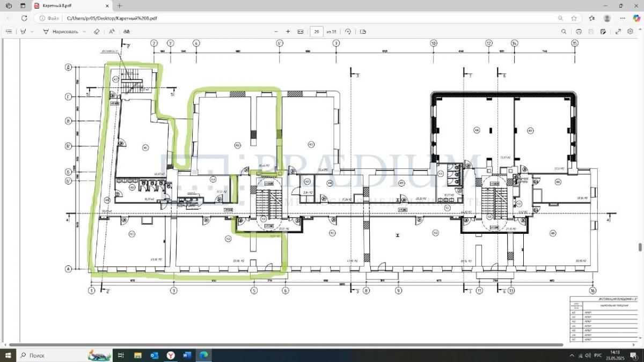Enter full screen mode for PDF

[x=618, y=32]
